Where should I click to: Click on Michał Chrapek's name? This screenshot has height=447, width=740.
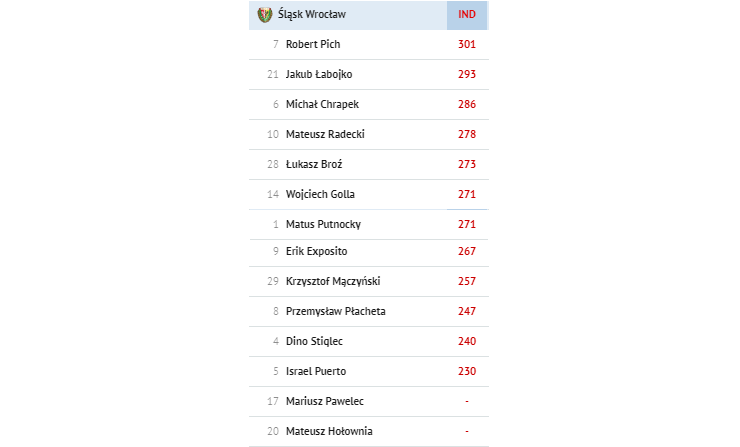point(322,104)
